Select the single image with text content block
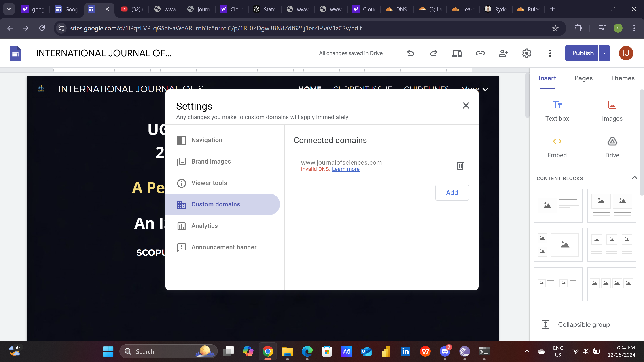 [x=558, y=205]
